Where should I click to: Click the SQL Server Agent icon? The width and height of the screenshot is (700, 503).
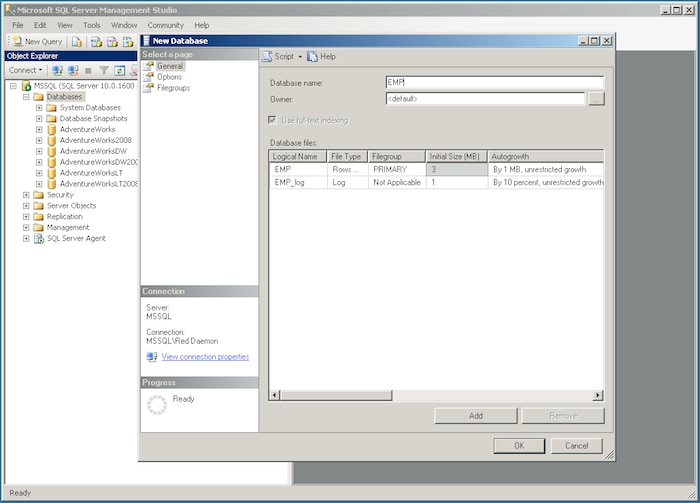tap(39, 238)
